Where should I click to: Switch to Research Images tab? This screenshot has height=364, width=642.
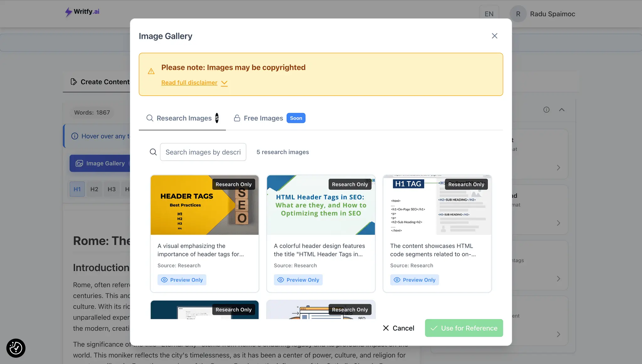tap(182, 118)
